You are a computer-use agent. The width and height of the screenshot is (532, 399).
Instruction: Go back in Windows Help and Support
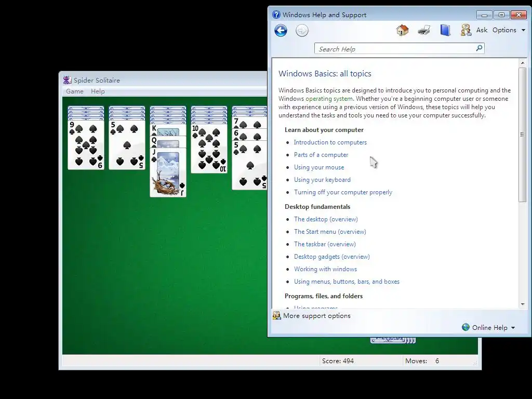281,31
